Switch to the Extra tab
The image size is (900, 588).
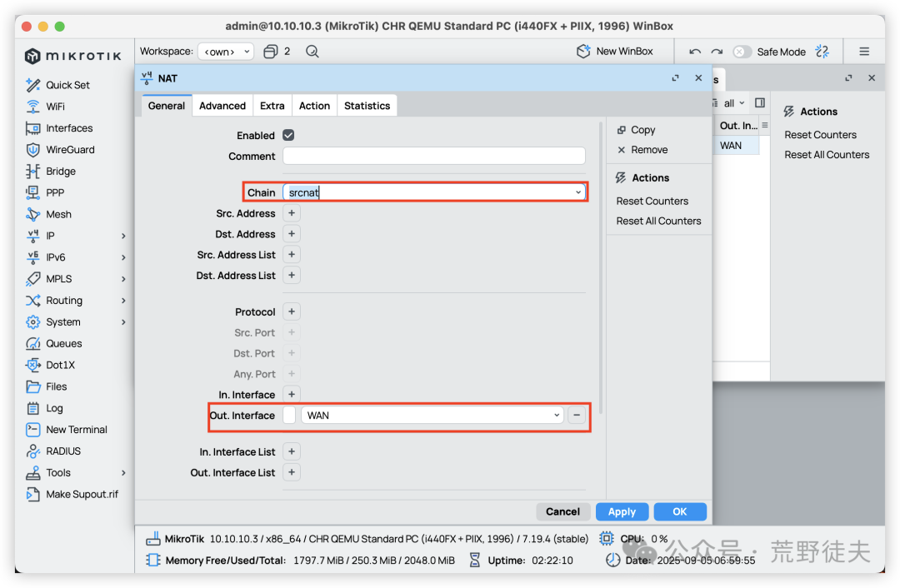click(272, 106)
